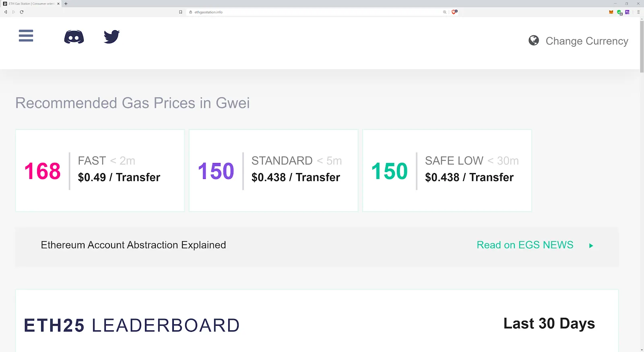Viewport: 644px width, 352px height.
Task: Open the browser main menu button
Action: 638,12
